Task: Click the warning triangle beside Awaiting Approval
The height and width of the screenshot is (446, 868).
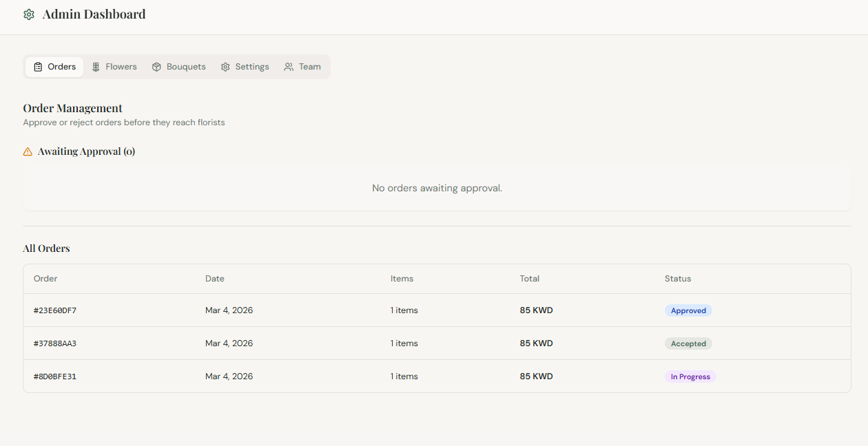Action: click(28, 151)
